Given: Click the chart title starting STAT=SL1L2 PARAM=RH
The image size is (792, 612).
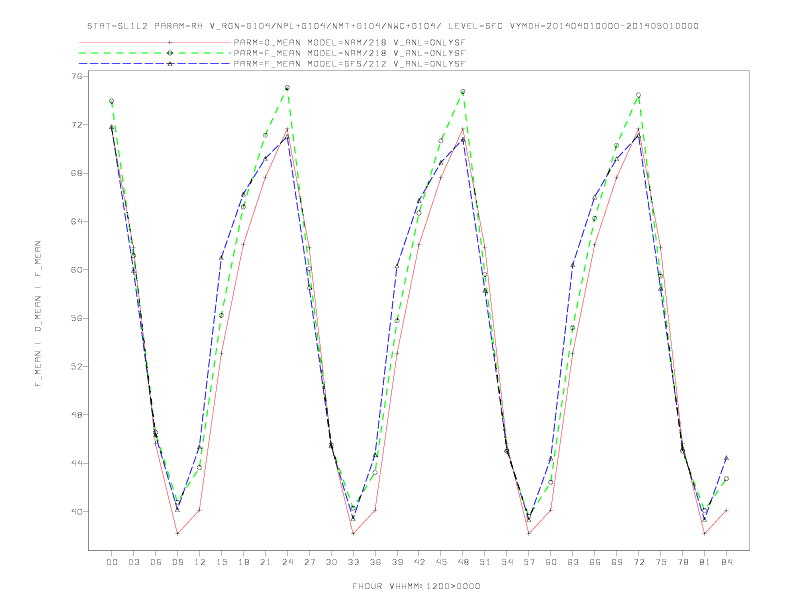Looking at the screenshot, I should coord(392,26).
